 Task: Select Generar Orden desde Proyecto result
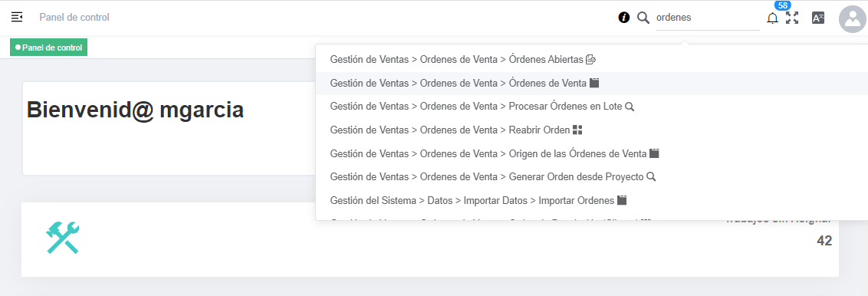(593, 176)
